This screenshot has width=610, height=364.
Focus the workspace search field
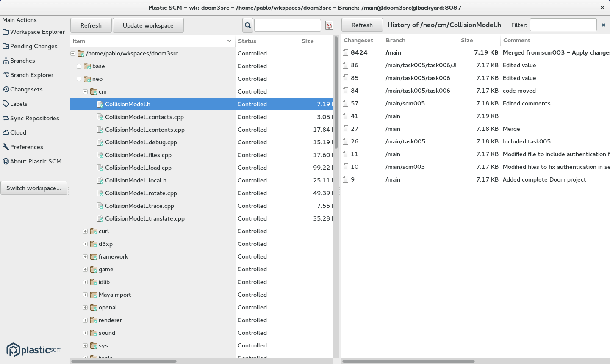[x=288, y=25]
